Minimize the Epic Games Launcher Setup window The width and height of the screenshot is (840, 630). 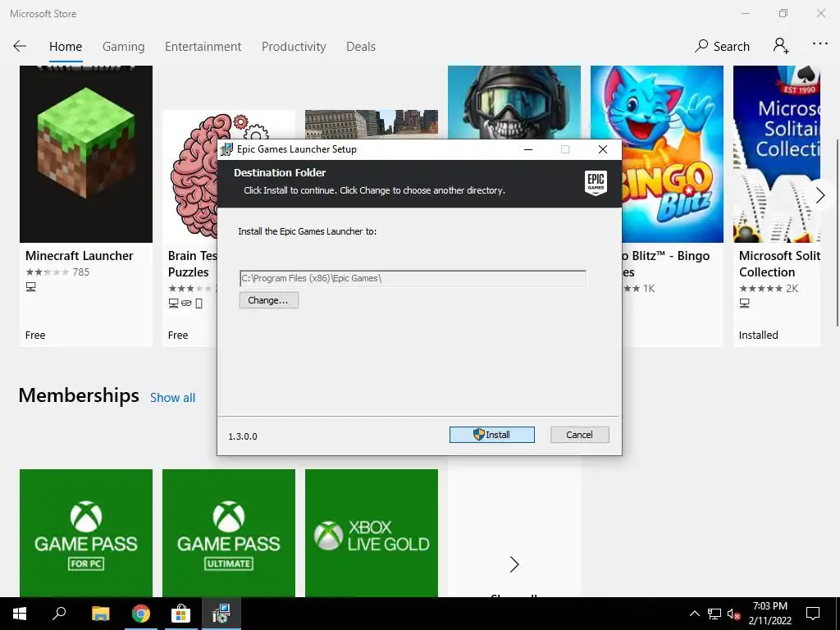pos(528,149)
